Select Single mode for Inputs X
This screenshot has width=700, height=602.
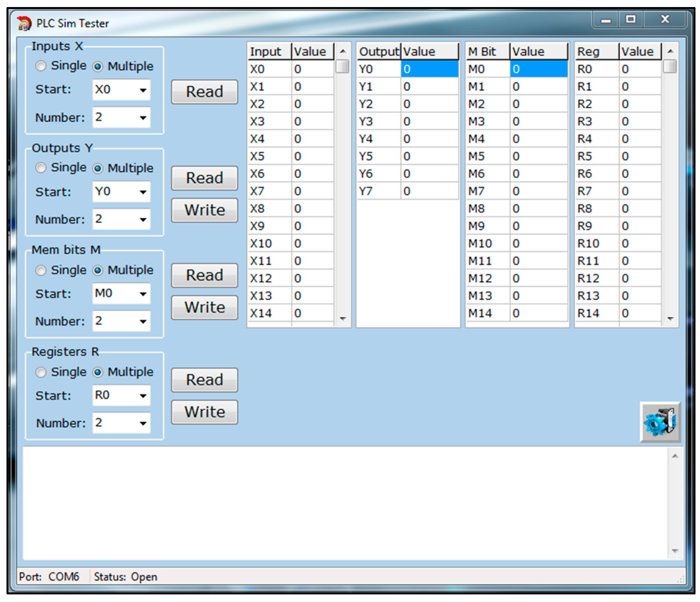pos(41,66)
